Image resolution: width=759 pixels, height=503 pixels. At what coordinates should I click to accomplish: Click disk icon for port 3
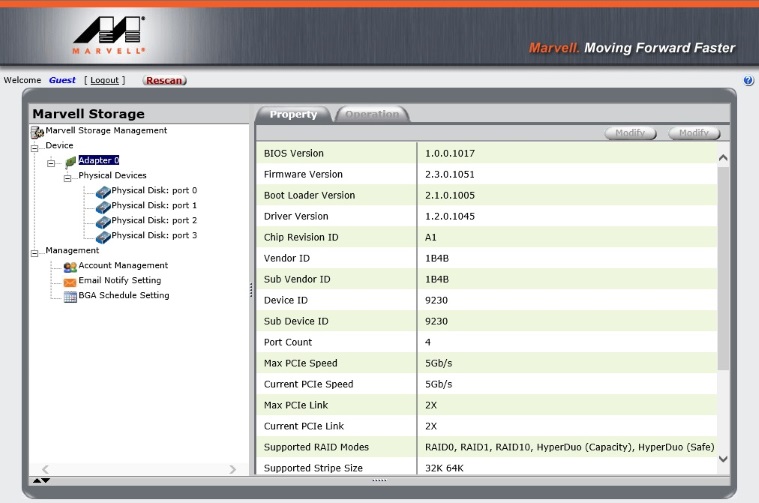[x=103, y=237]
